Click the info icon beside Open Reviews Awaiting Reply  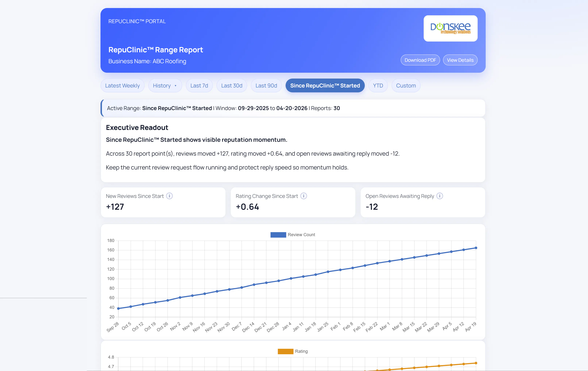click(x=440, y=196)
